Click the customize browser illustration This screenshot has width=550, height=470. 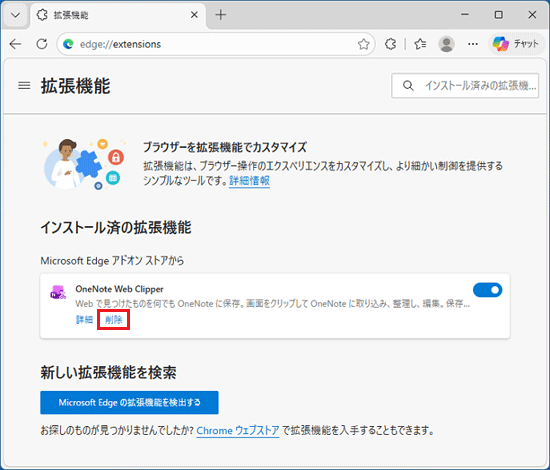point(84,164)
